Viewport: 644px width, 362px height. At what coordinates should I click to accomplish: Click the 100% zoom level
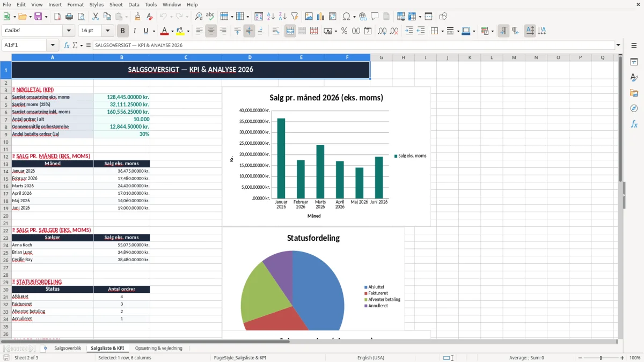634,358
